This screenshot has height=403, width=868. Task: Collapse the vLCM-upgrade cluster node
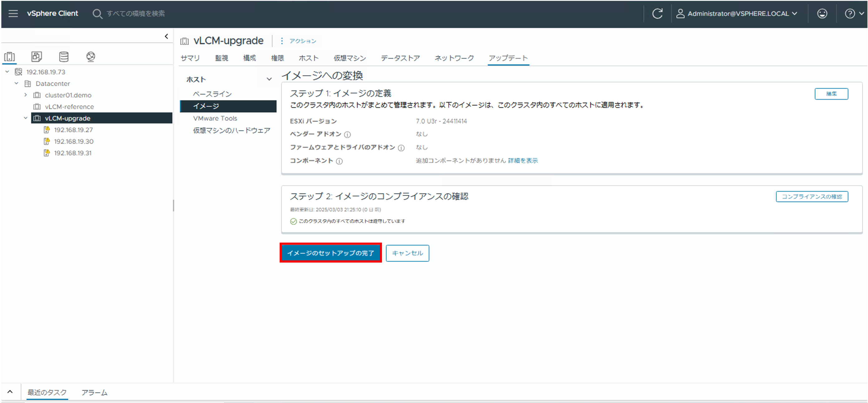(x=26, y=118)
